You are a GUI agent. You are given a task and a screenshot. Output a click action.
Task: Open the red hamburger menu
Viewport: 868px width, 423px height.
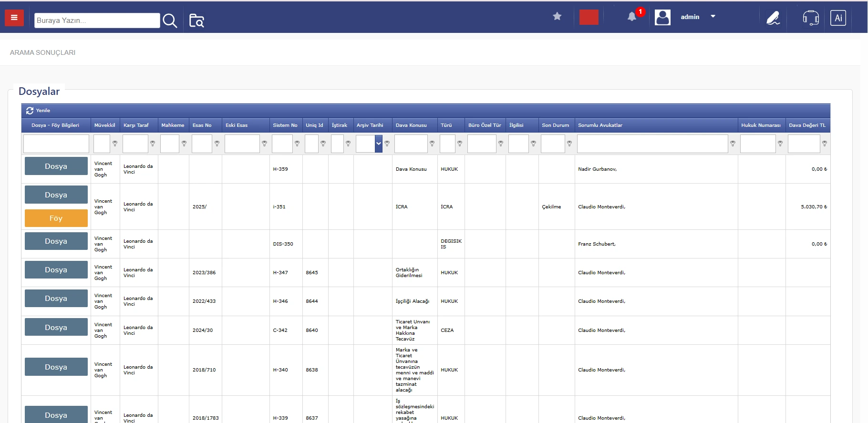[x=14, y=18]
